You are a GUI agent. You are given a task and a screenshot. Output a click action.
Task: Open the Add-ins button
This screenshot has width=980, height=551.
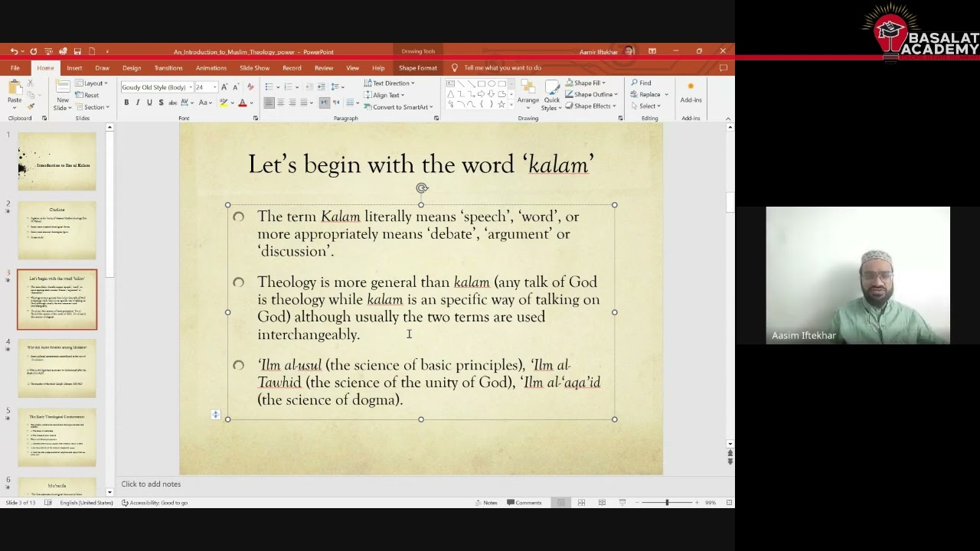click(691, 93)
